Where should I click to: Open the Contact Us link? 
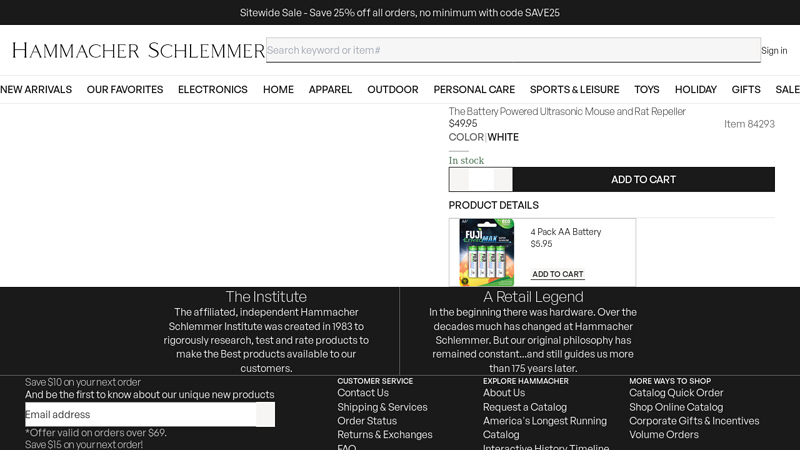tap(363, 393)
